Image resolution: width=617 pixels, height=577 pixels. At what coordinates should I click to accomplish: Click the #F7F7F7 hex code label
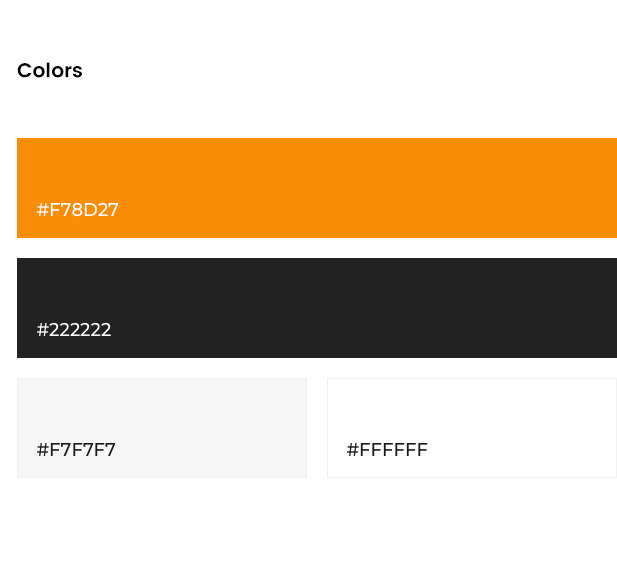tap(76, 450)
